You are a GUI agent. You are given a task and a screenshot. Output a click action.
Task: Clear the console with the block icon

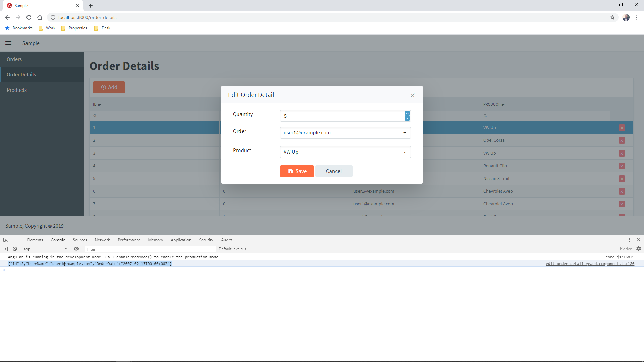15,249
